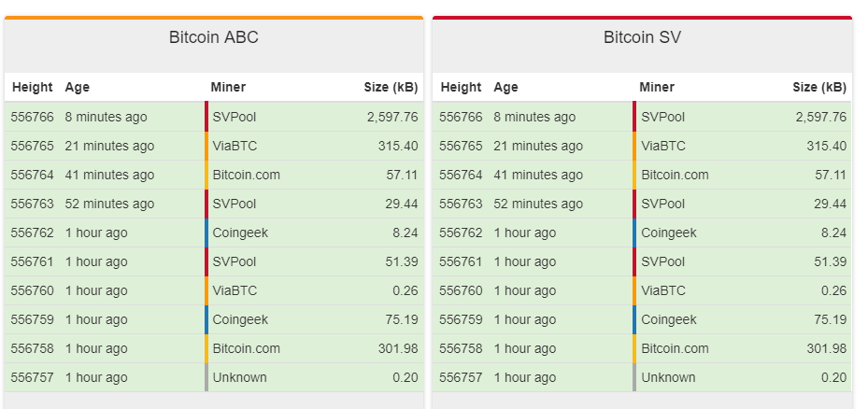
Task: Open block height 556761 in Bitcoin ABC table
Action: click(x=33, y=262)
